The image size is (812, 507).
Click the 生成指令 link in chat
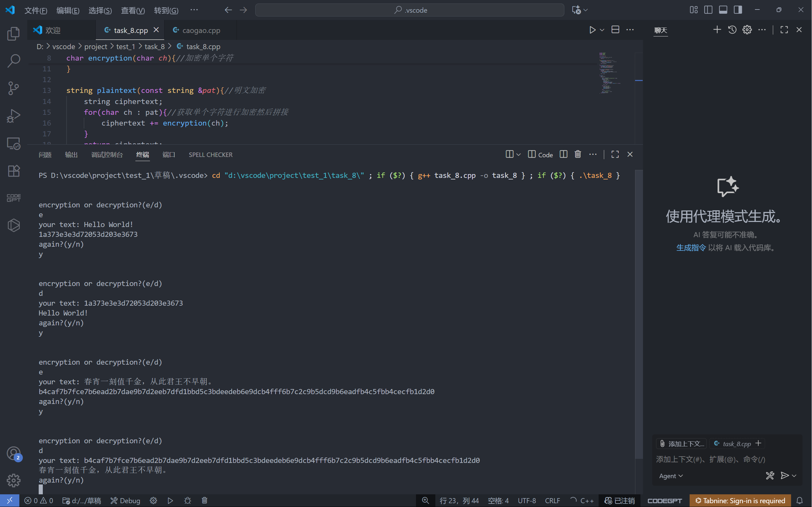691,248
